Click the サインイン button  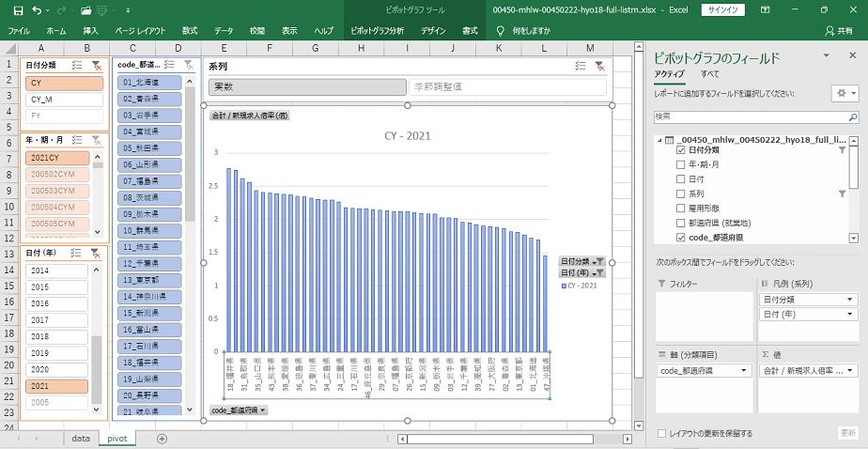(722, 10)
